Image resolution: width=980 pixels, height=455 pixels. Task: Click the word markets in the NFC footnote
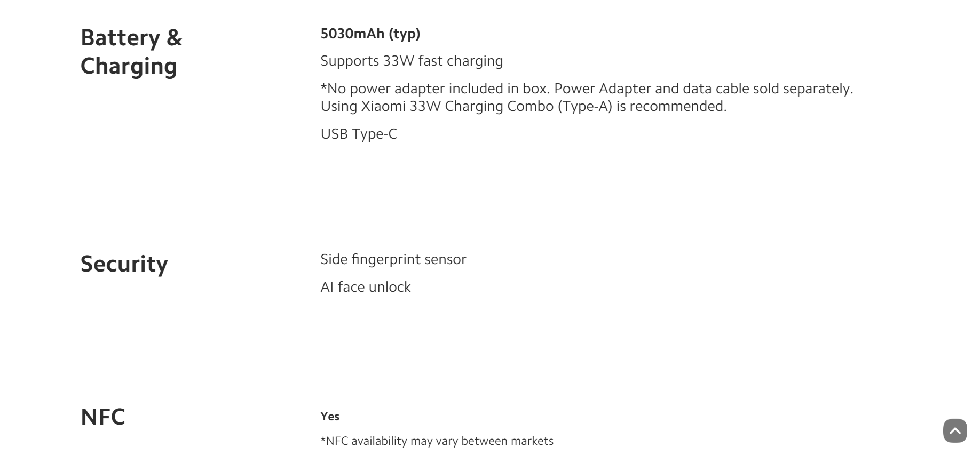click(x=532, y=441)
